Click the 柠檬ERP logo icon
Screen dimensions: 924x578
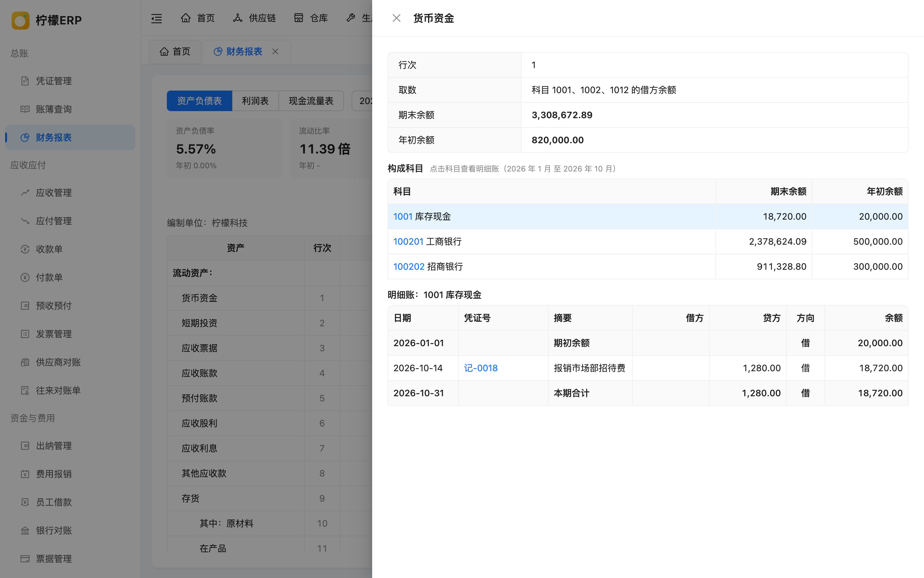[x=21, y=20]
